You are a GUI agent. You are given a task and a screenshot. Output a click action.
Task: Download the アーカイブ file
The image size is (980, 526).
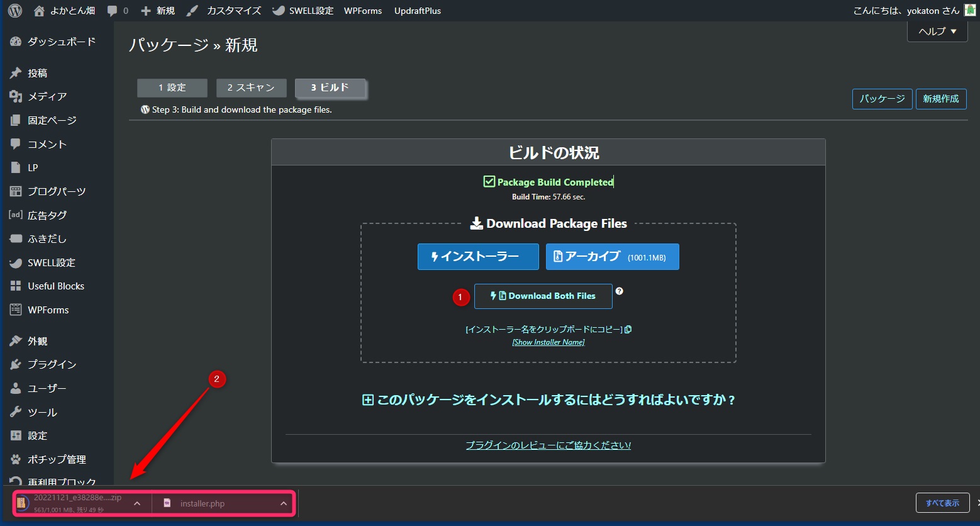(612, 257)
